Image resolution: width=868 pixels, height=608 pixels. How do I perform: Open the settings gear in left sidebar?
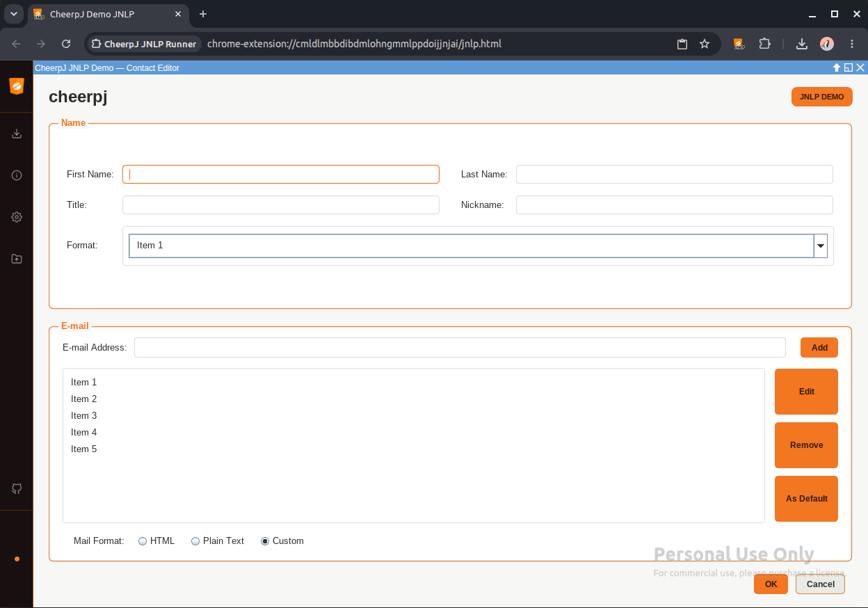point(17,217)
